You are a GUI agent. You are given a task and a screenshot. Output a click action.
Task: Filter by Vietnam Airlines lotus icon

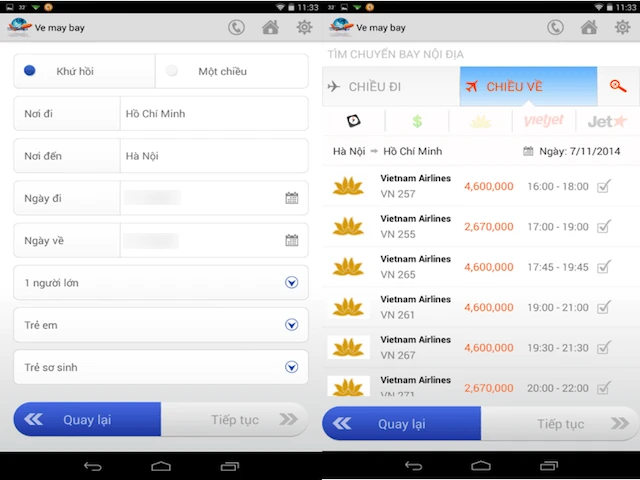480,121
